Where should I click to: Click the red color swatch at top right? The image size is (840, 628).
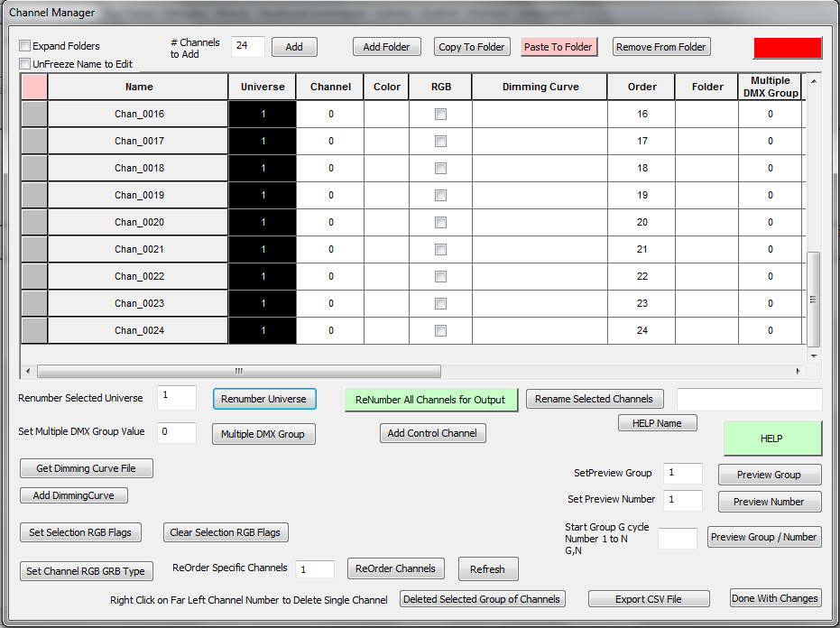click(787, 48)
